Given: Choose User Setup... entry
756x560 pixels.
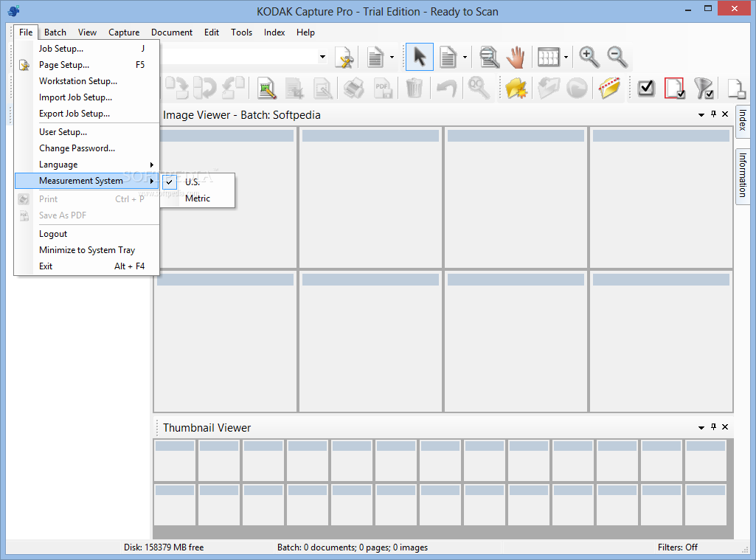Looking at the screenshot, I should coord(87,132).
